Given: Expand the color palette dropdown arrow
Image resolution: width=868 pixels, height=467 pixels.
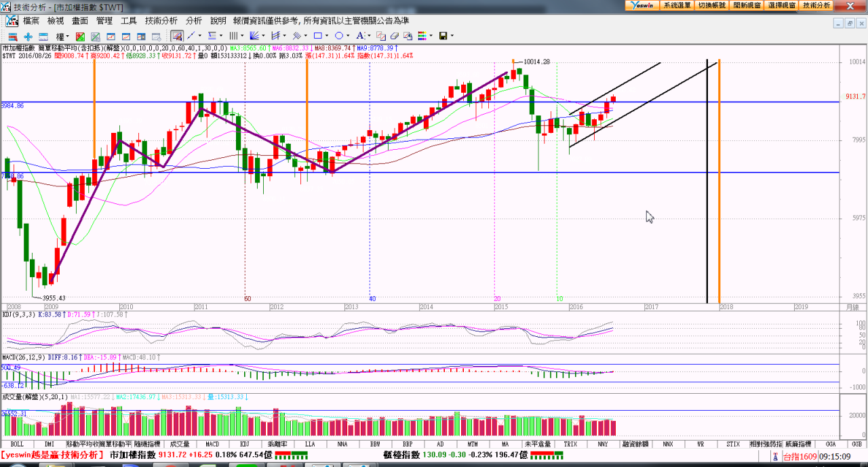Looking at the screenshot, I should 431,36.
